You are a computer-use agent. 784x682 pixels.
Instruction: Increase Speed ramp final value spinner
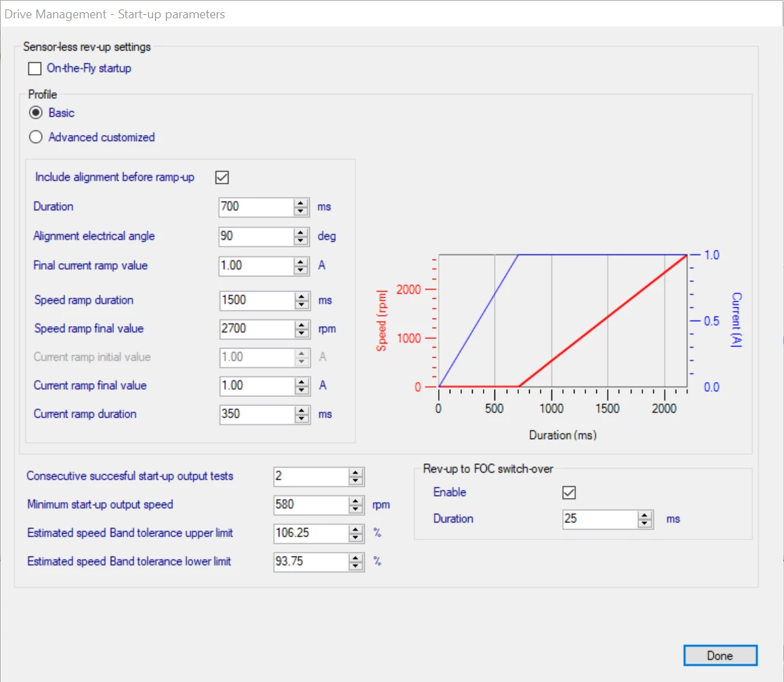coord(302,325)
